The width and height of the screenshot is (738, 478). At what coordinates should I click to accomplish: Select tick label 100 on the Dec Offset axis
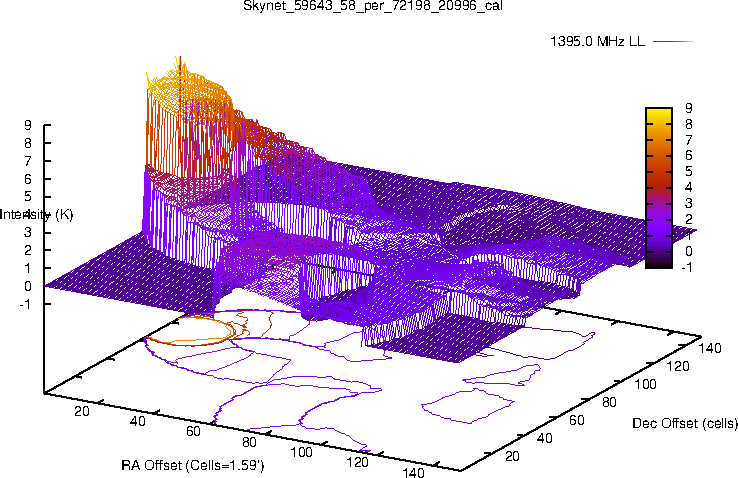[645, 384]
